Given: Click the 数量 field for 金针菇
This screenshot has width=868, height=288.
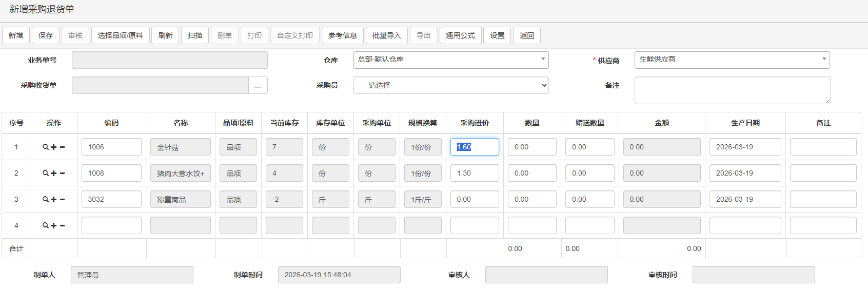Looking at the screenshot, I should pyautogui.click(x=532, y=147).
